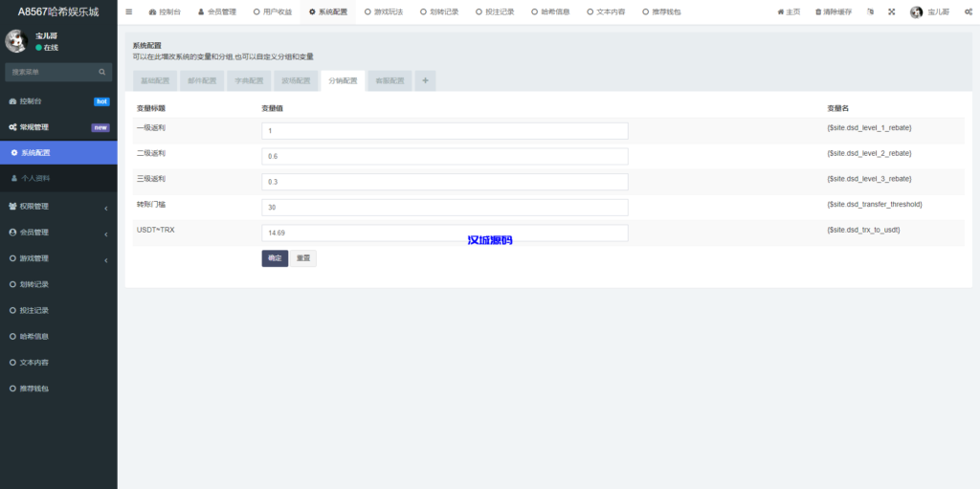Open the language switch icon in header
The width and height of the screenshot is (980, 489).
(871, 11)
